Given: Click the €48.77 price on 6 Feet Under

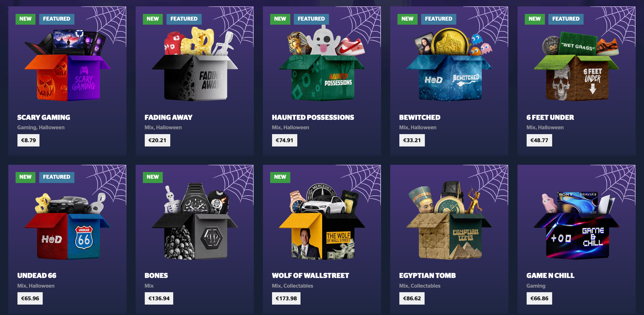Looking at the screenshot, I should click(539, 140).
